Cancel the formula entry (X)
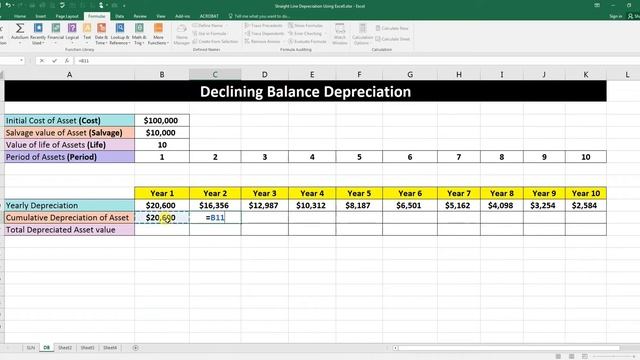 point(42,60)
